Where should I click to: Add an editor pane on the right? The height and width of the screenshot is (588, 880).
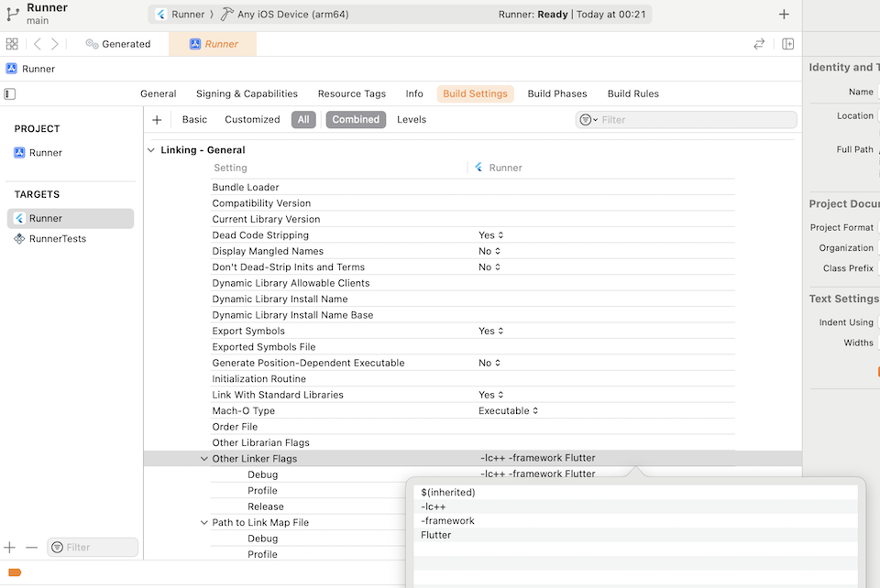(x=788, y=44)
